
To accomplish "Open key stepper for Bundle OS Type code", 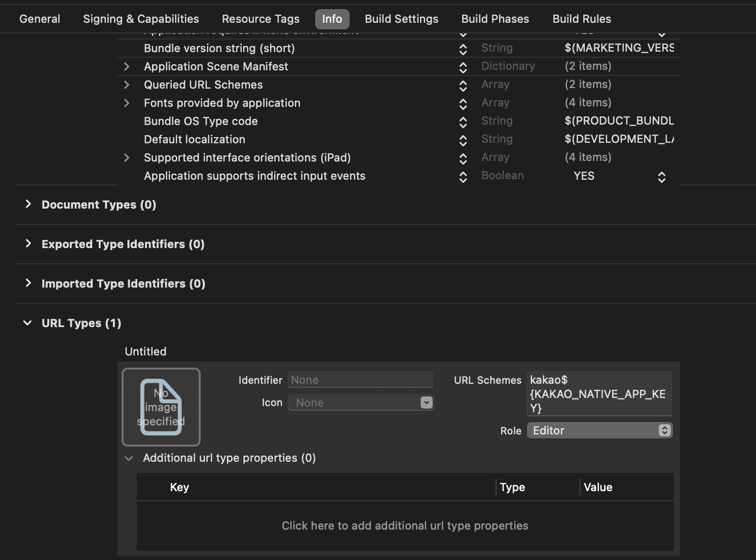I will [x=463, y=122].
